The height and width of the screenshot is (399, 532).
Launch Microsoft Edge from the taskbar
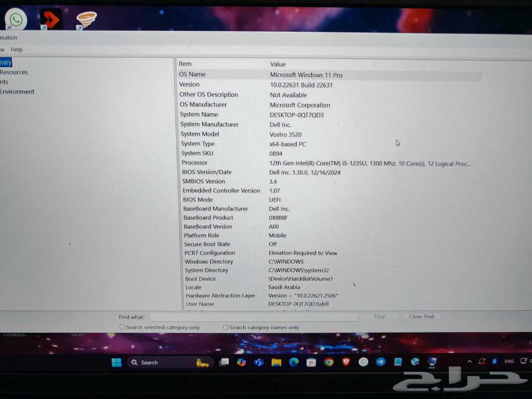tap(293, 362)
